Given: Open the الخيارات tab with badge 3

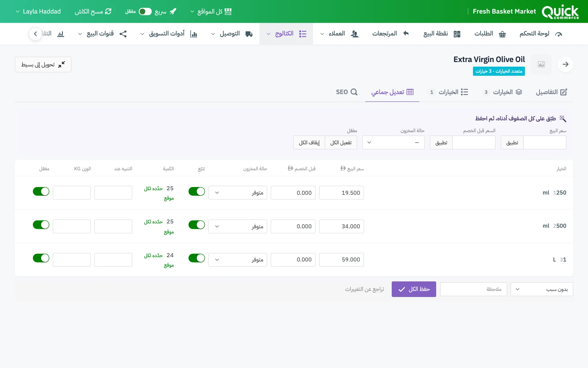Looking at the screenshot, I should click(502, 92).
